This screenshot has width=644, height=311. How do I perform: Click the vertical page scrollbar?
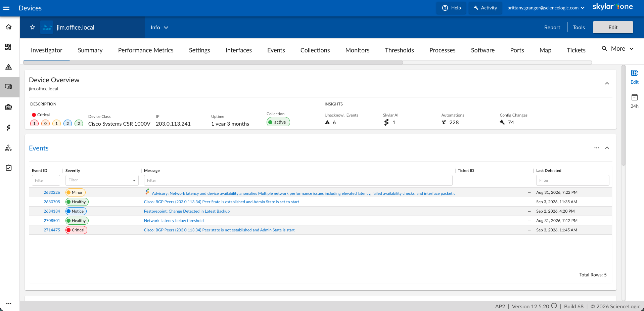pyautogui.click(x=624, y=115)
